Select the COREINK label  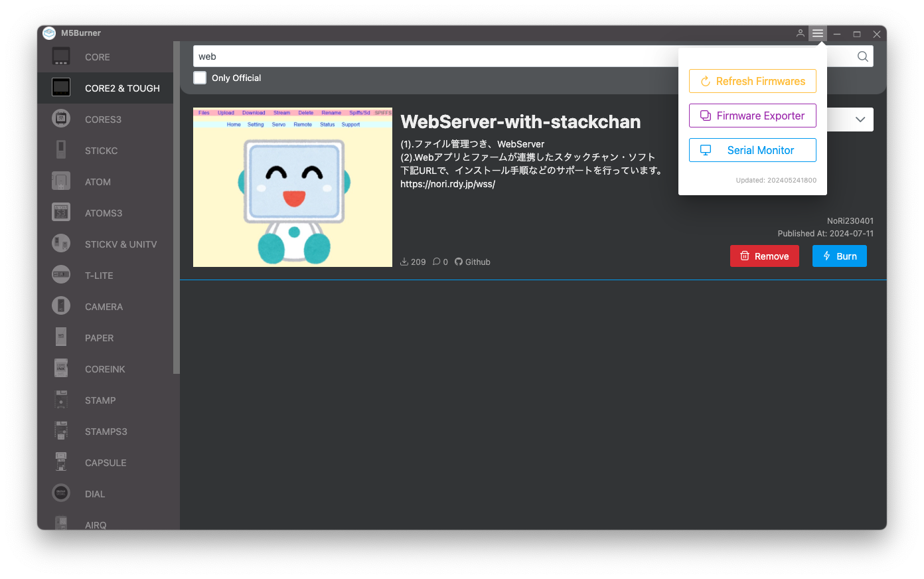(x=105, y=369)
